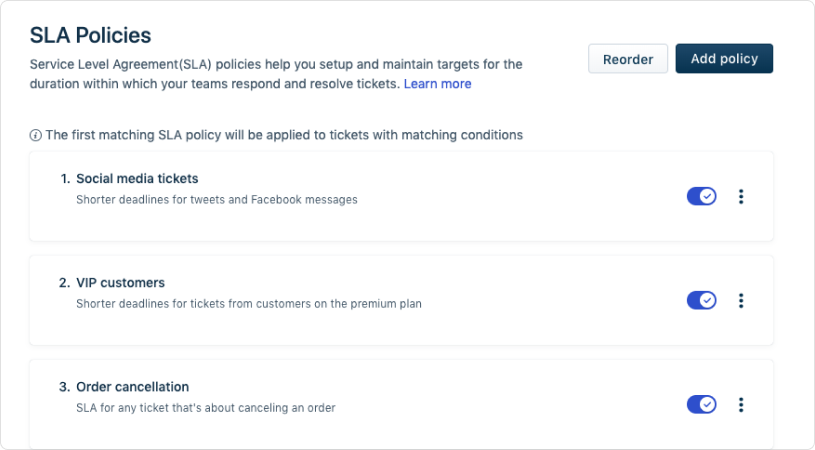Open the three-dot menu for Social media tickets
Image resolution: width=815 pixels, height=450 pixels.
(741, 196)
